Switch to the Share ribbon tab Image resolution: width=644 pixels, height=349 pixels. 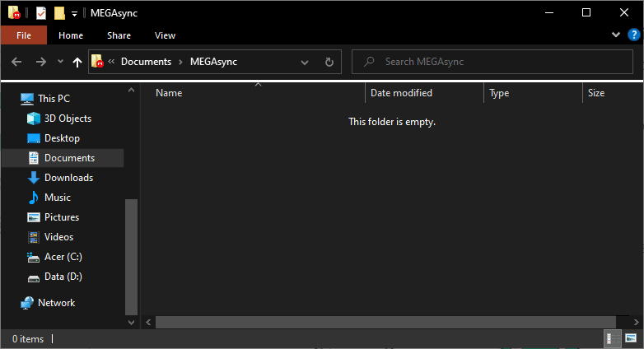click(x=119, y=35)
